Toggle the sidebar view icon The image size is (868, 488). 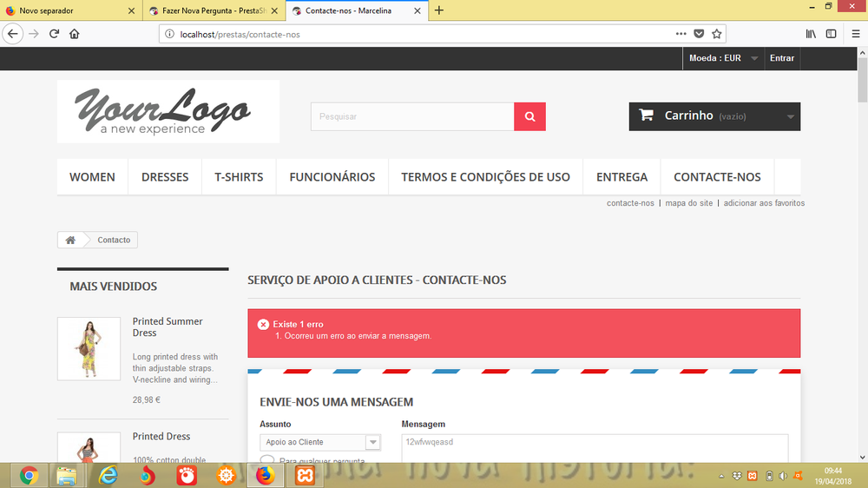(x=831, y=34)
